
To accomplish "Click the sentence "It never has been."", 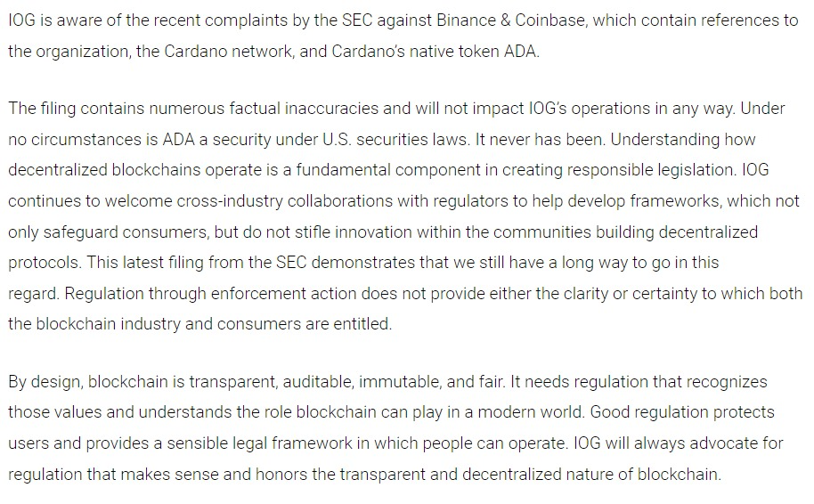I will coord(540,140).
